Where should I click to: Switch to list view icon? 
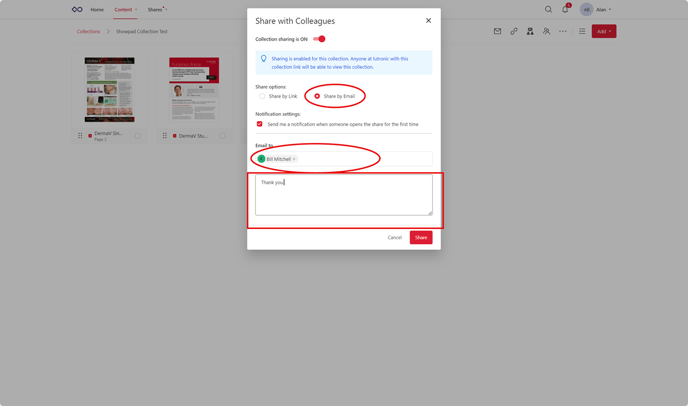point(582,31)
